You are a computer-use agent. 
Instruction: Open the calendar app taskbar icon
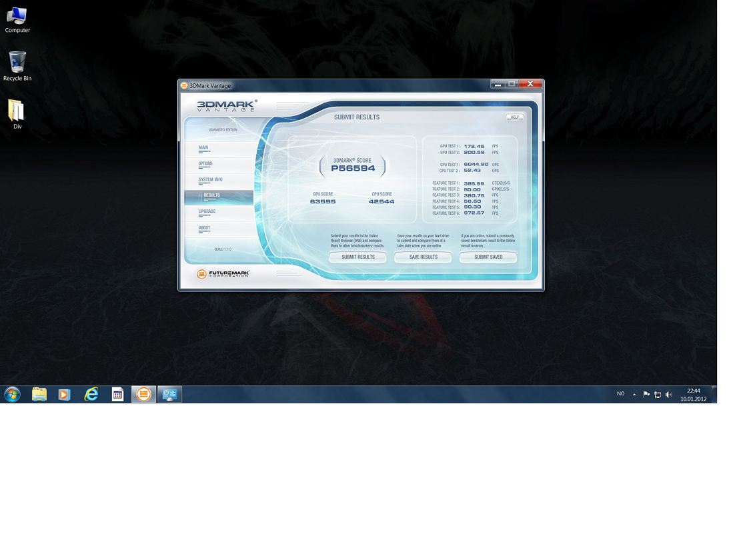117,394
